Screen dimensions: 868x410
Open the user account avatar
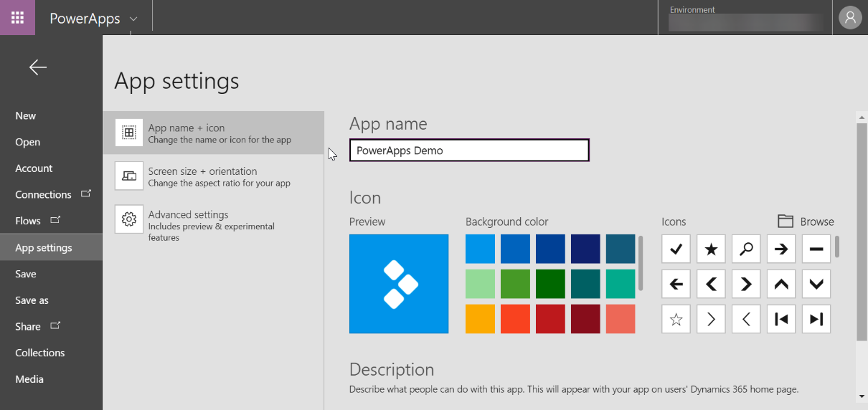click(850, 17)
